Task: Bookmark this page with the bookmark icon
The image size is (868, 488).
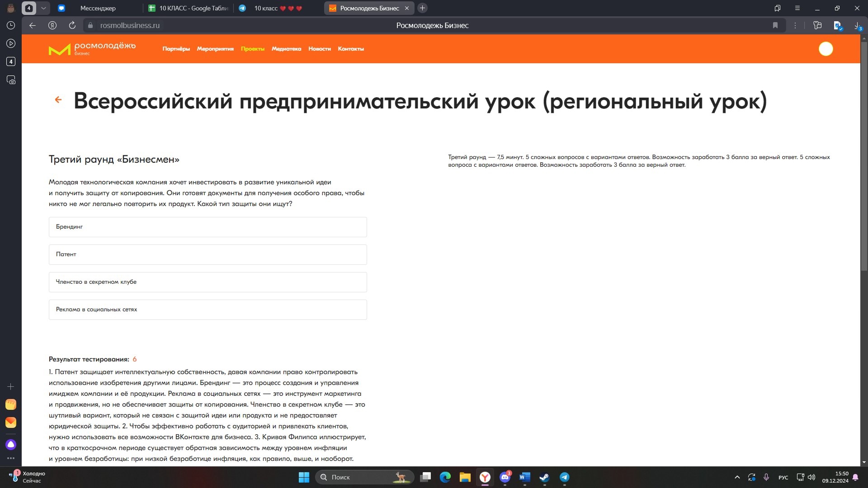Action: (775, 25)
